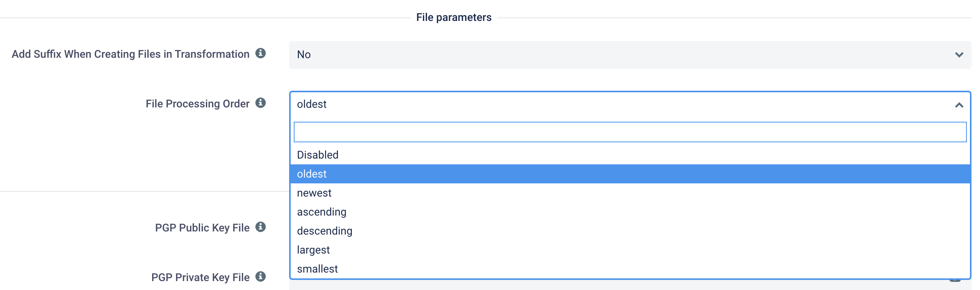Open info icon next to PGP Public Key File

[260, 227]
